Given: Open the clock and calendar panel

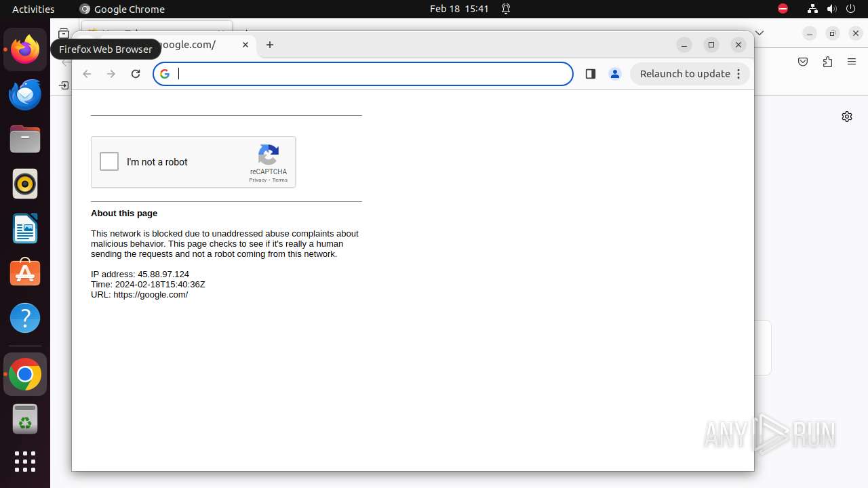Looking at the screenshot, I should (x=459, y=9).
